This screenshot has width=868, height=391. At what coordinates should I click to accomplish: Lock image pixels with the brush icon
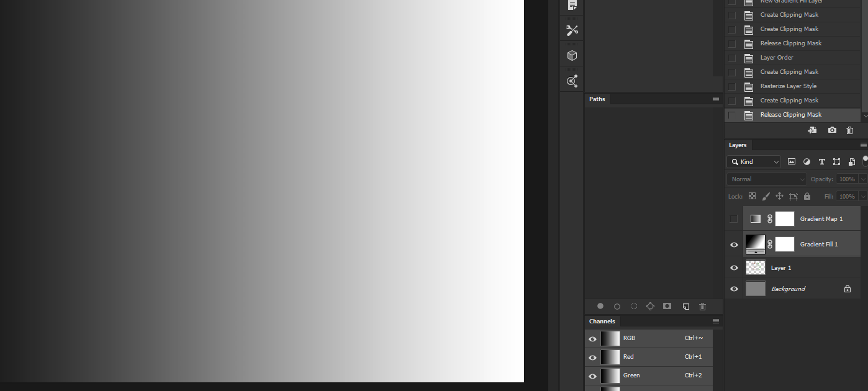pyautogui.click(x=766, y=196)
